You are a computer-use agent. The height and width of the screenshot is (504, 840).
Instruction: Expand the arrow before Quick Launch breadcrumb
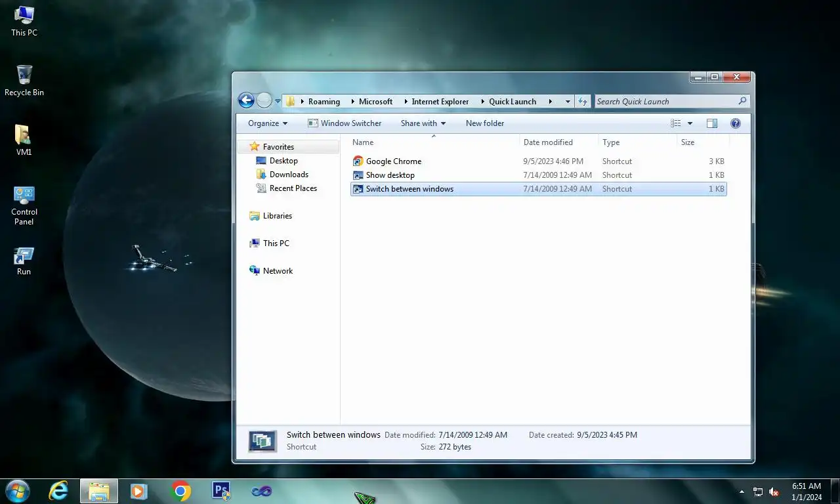pos(483,102)
